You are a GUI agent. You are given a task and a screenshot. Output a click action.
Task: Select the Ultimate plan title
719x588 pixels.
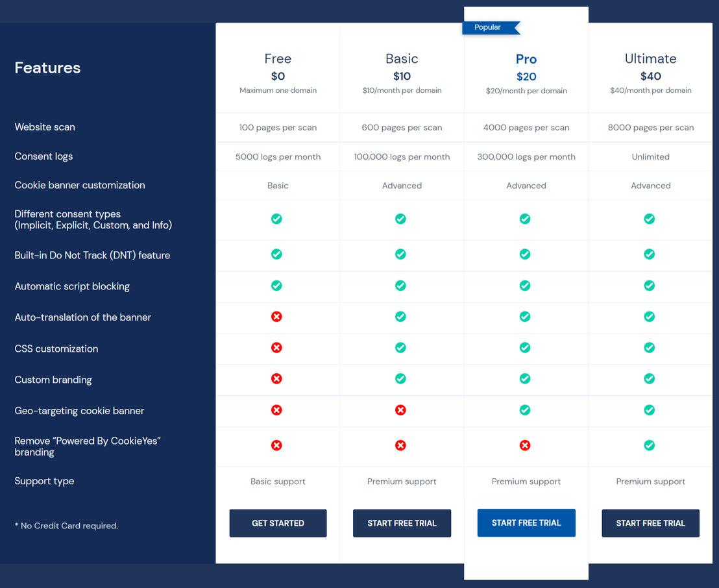click(651, 58)
